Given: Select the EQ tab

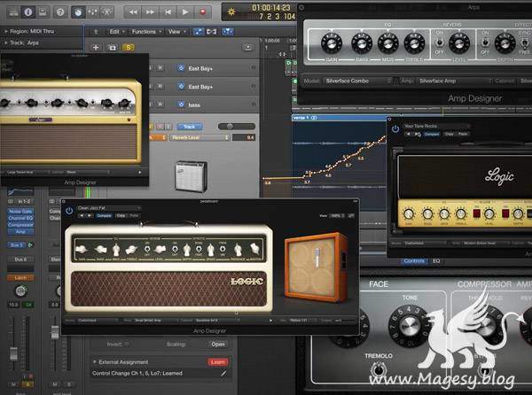Looking at the screenshot, I should [x=436, y=261].
